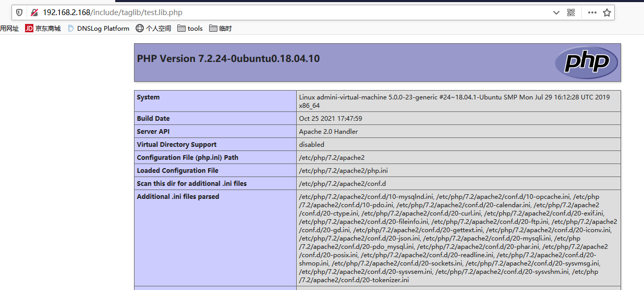644x290 pixels.
Task: Click the PHP logo image
Action: [586, 62]
